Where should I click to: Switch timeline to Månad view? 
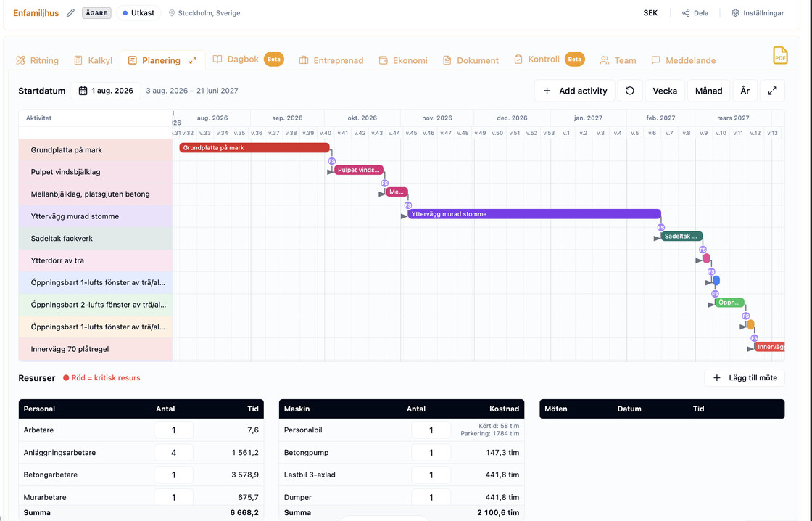click(x=708, y=91)
